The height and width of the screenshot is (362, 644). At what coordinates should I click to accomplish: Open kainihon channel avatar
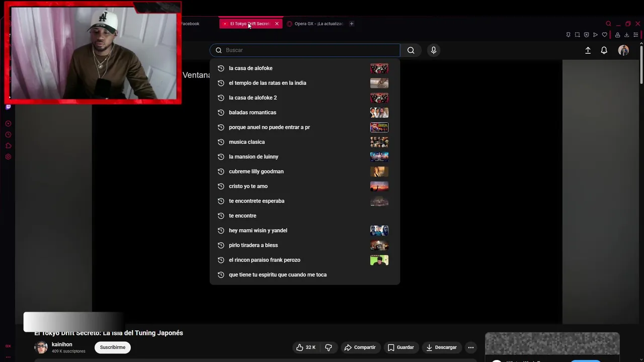click(x=41, y=347)
